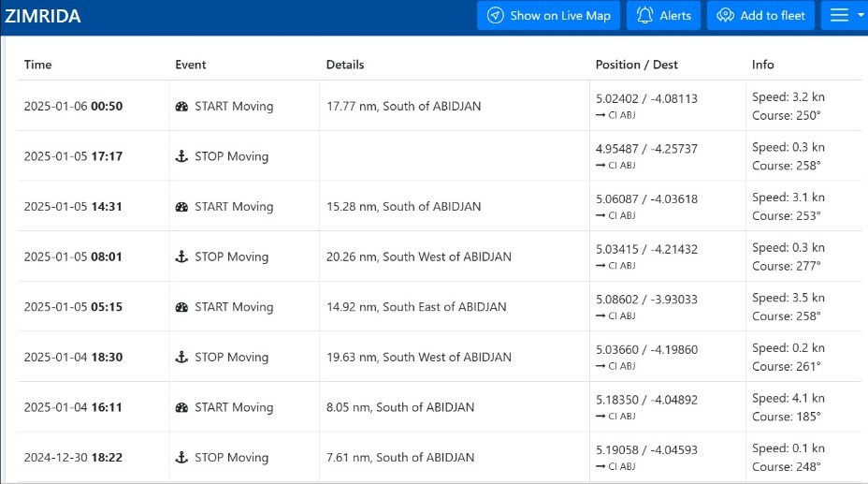Click position 5.19058 / -4.04593
868x484 pixels.
tap(646, 449)
